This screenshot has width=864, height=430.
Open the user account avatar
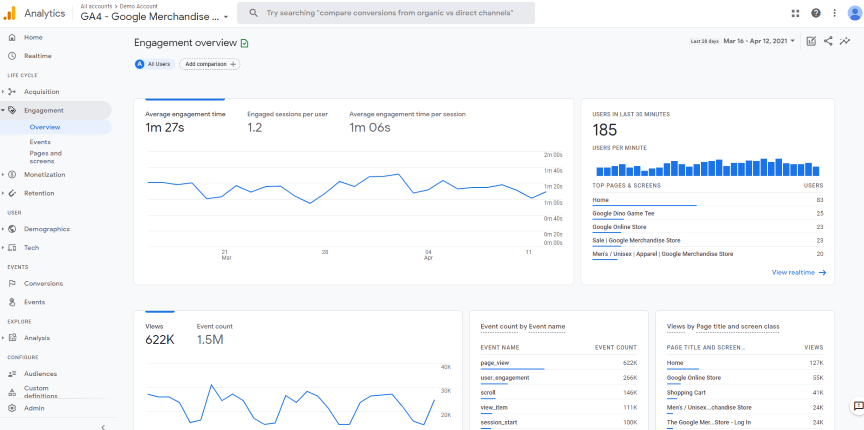[855, 13]
